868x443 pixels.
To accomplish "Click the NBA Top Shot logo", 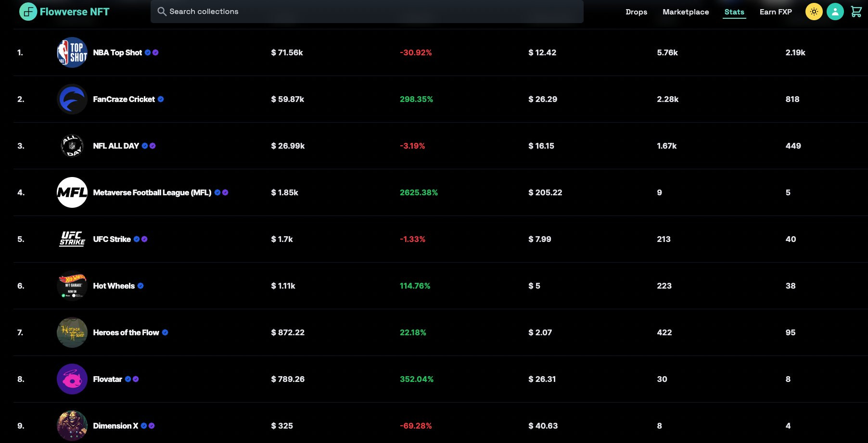I will click(72, 52).
